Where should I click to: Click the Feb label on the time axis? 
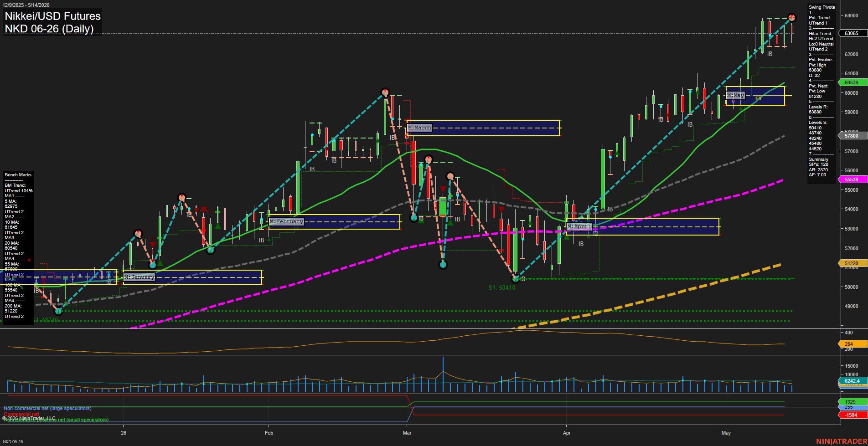(x=269, y=433)
